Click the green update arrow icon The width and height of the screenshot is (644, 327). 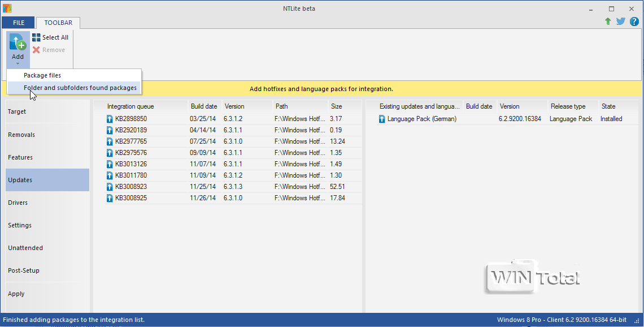point(608,21)
